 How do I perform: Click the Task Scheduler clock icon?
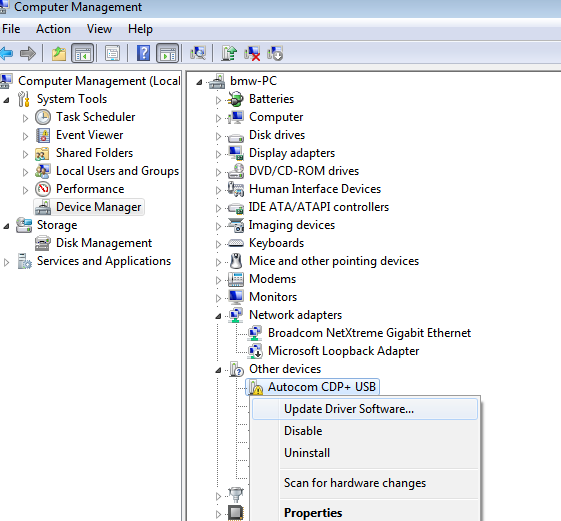tap(43, 117)
